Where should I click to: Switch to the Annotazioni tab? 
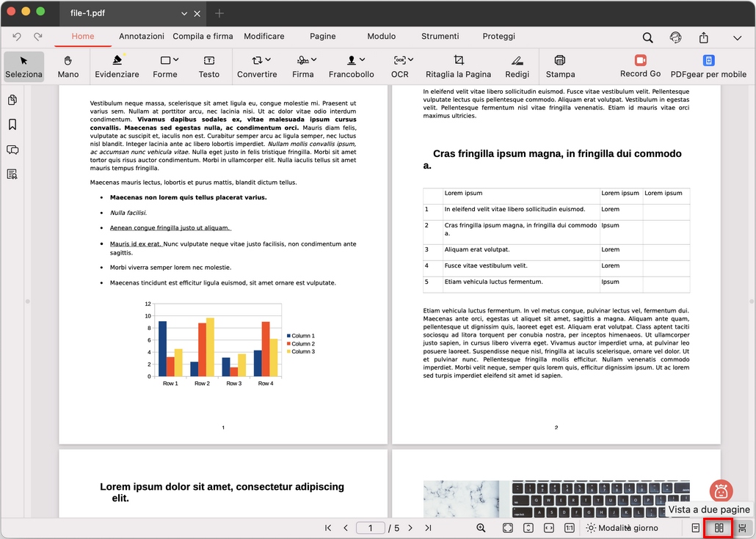point(142,36)
